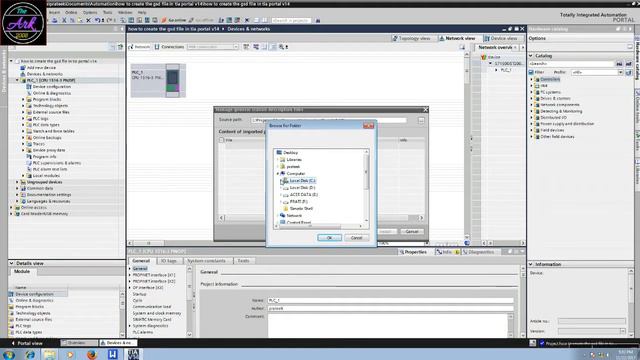Toggle the Filter checkbox in hardware catalog

click(x=531, y=72)
